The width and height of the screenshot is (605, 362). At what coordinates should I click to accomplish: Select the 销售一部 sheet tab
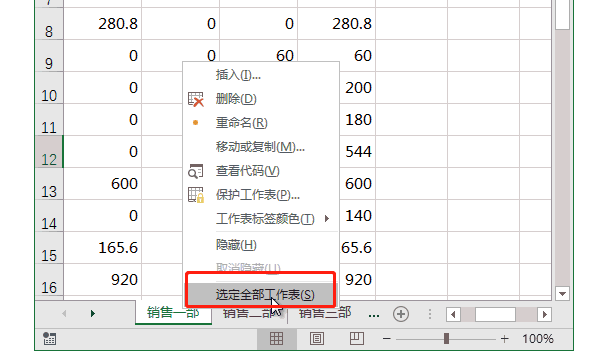click(x=173, y=313)
